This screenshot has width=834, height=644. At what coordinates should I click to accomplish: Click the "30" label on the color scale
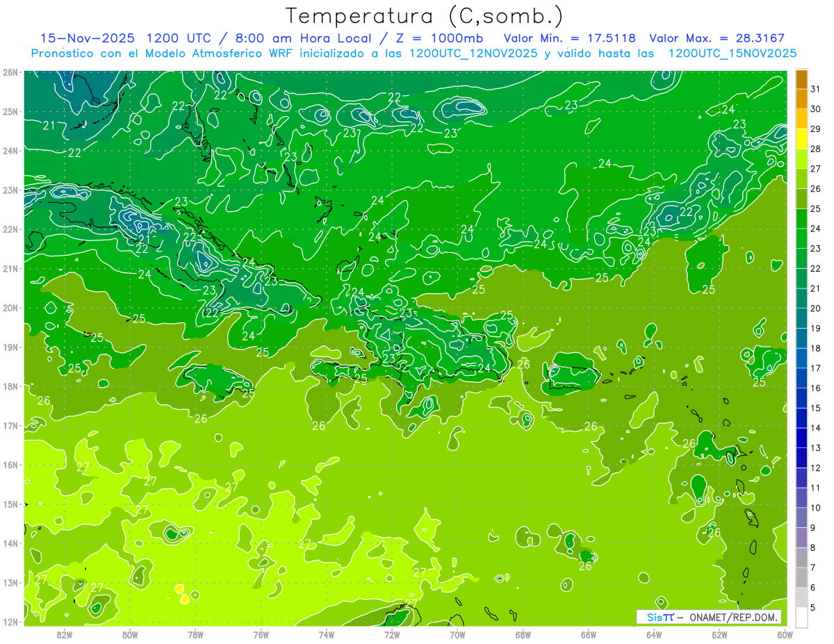pos(816,109)
